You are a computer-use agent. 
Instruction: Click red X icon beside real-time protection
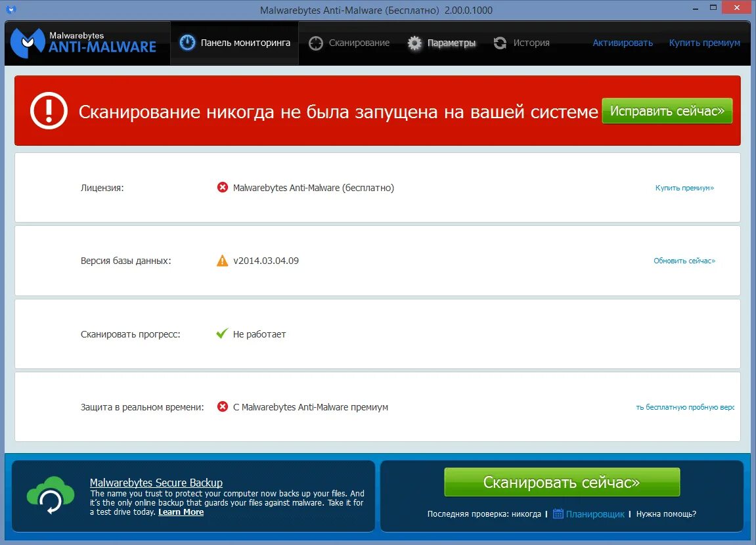(222, 406)
